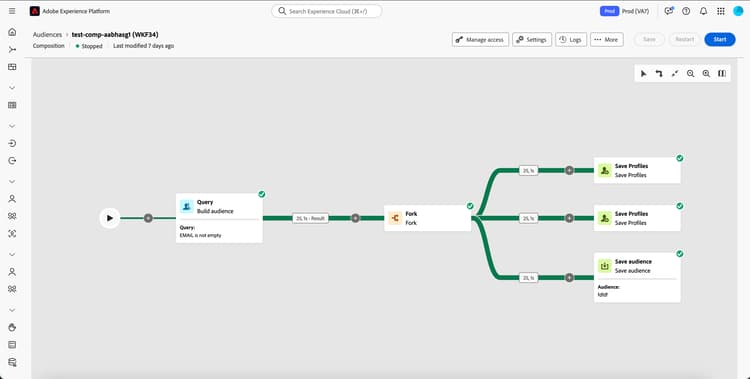
Task: Open the list icon below hand icon
Action: [12, 345]
